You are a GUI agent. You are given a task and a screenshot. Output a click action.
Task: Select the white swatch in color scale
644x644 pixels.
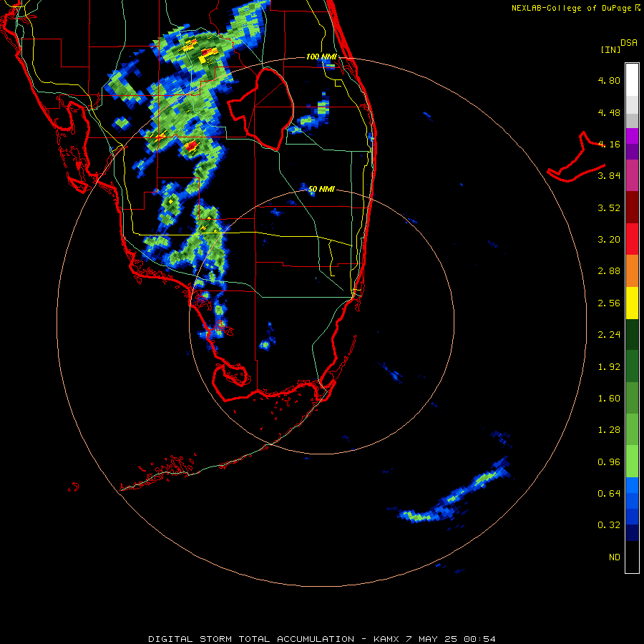tap(632, 79)
